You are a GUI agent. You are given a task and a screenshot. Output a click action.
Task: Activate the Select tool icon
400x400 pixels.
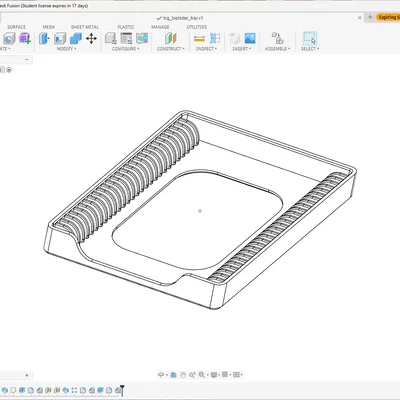point(310,39)
